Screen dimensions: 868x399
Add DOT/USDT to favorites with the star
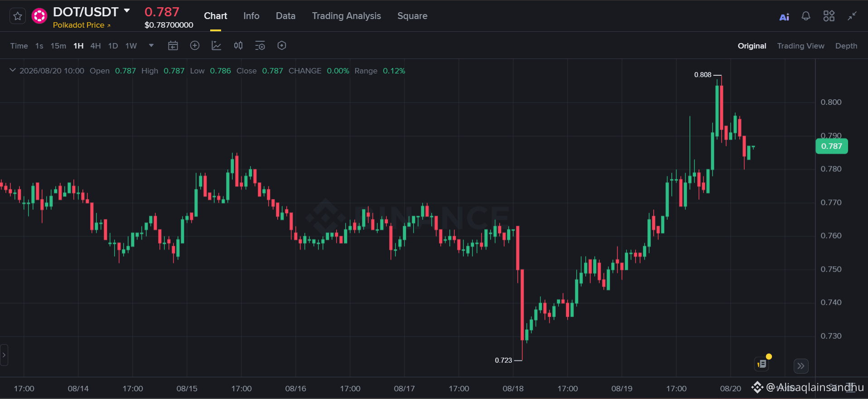[18, 16]
